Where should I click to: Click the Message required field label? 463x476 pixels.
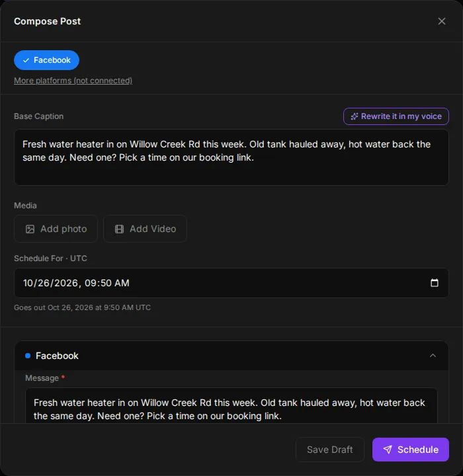click(45, 378)
